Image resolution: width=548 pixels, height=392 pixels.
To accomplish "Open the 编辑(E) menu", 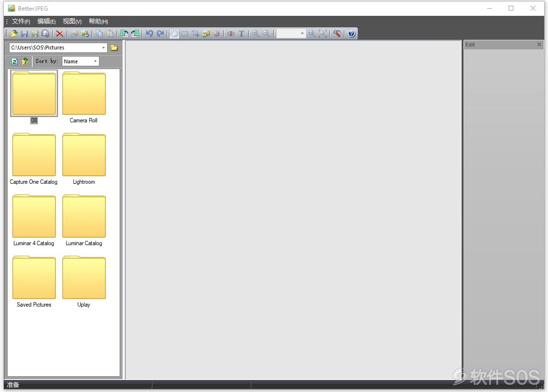I will [47, 21].
